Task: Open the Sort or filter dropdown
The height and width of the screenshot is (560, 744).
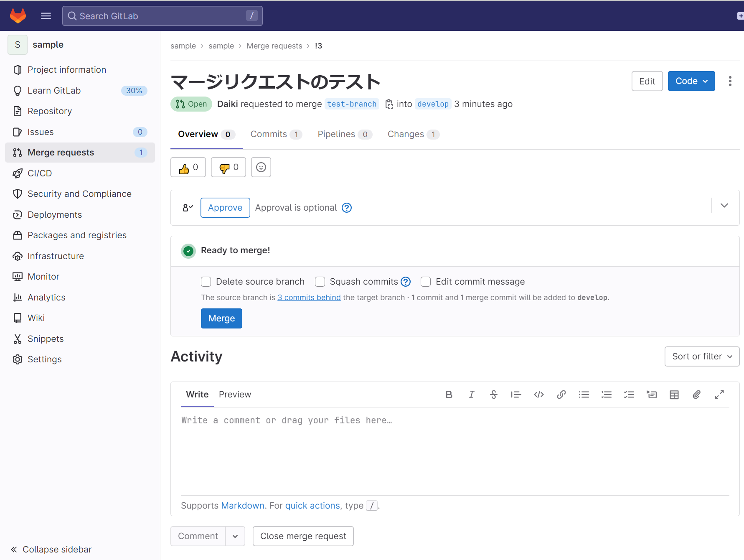Action: point(701,356)
